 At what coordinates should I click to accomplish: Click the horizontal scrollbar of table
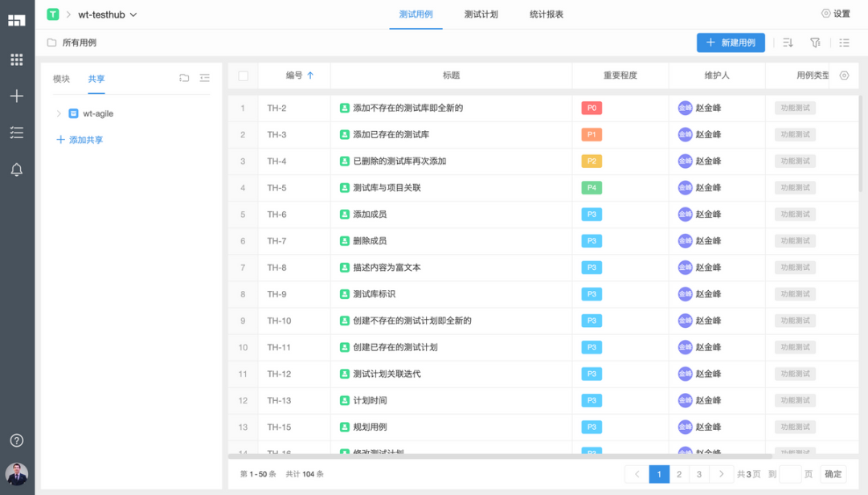coord(500,456)
